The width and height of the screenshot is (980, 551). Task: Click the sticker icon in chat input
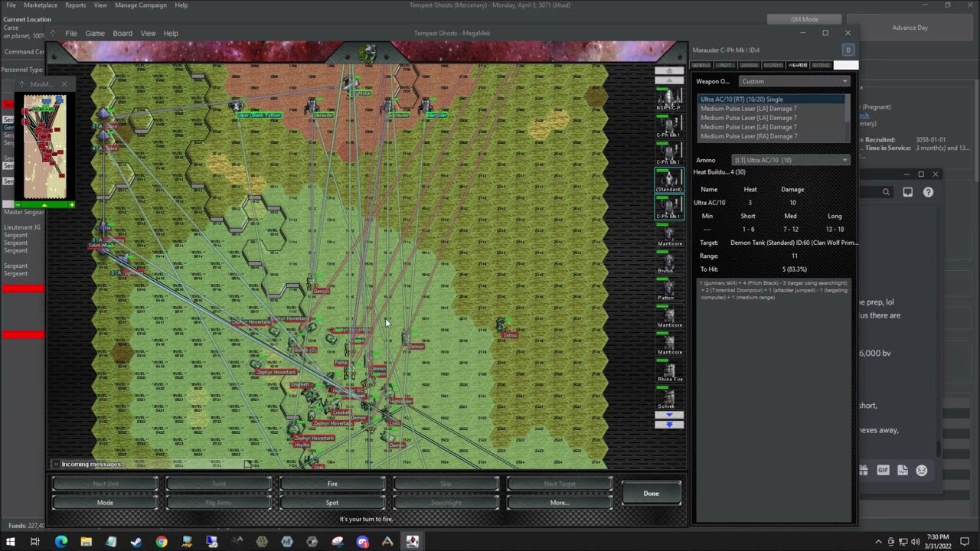point(903,471)
